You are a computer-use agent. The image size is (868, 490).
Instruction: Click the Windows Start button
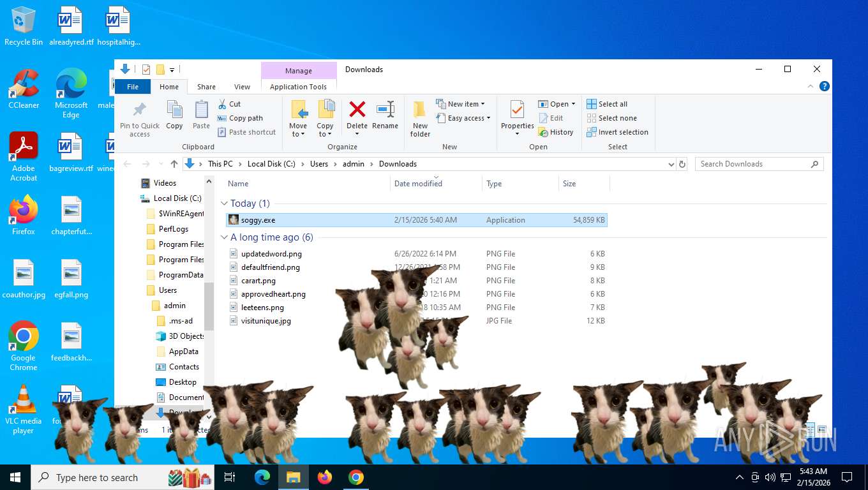15,477
